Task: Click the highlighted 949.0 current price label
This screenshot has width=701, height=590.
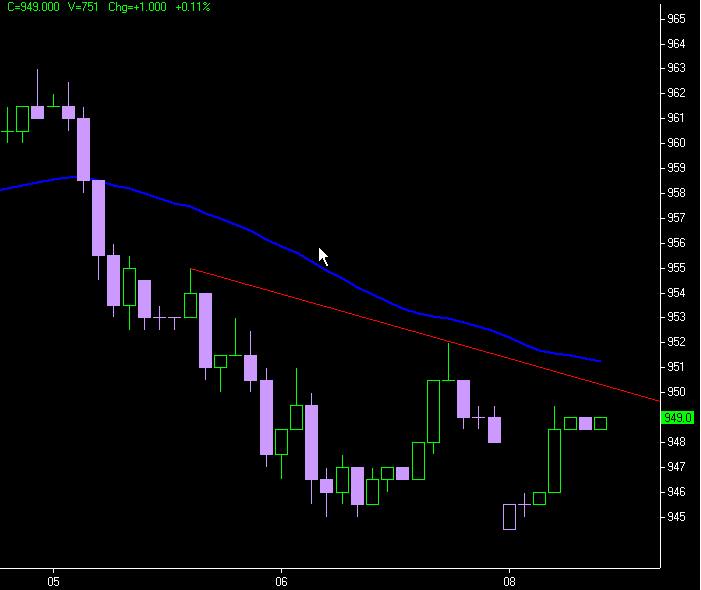Action: click(677, 417)
